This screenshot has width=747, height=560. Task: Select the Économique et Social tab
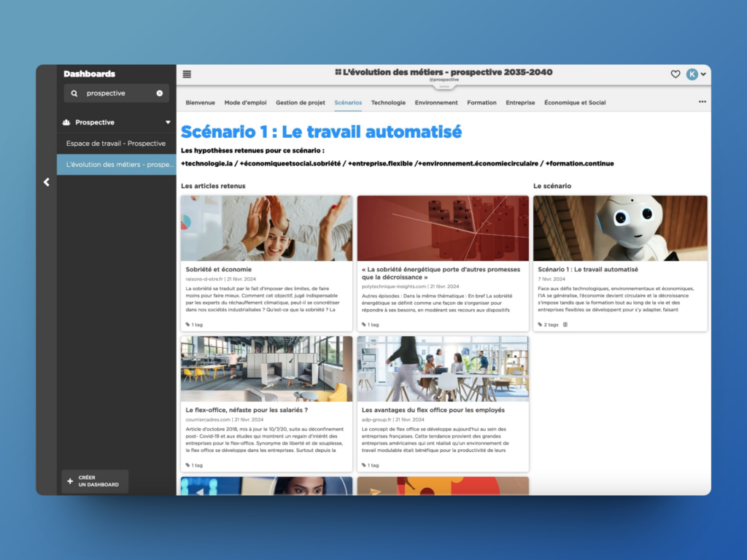click(575, 103)
